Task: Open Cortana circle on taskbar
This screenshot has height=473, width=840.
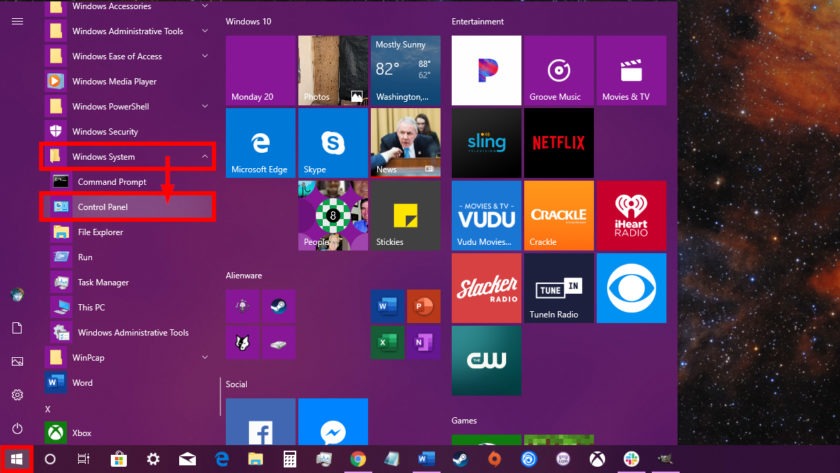Action: (x=50, y=459)
